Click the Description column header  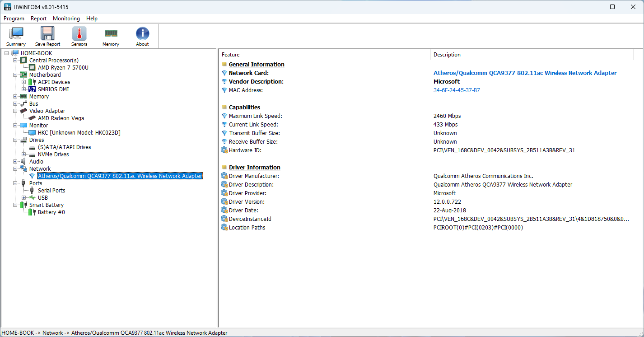(x=532, y=55)
